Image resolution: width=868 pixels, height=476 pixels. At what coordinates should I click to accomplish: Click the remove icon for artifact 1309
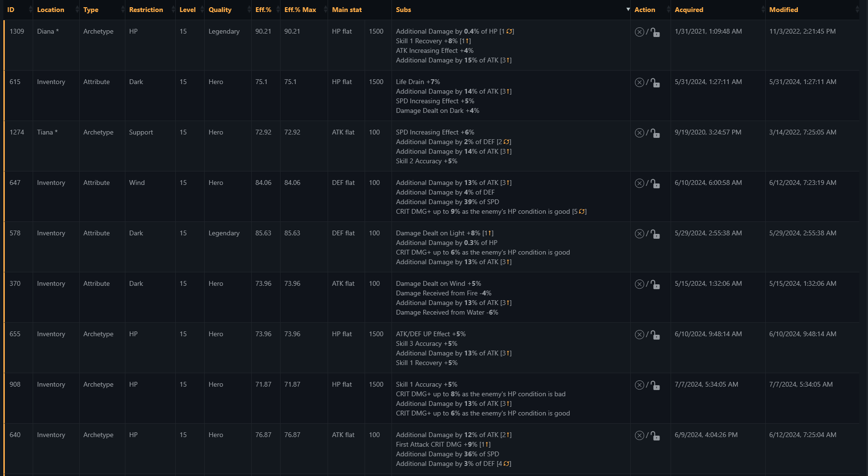pyautogui.click(x=639, y=32)
